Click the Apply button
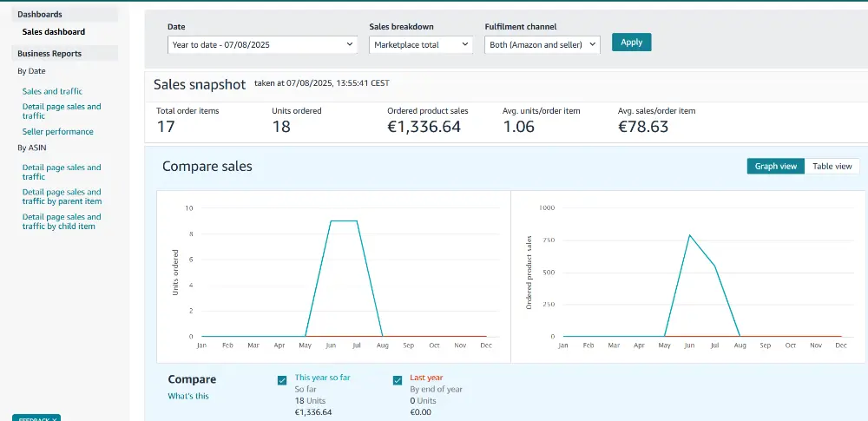 tap(632, 42)
